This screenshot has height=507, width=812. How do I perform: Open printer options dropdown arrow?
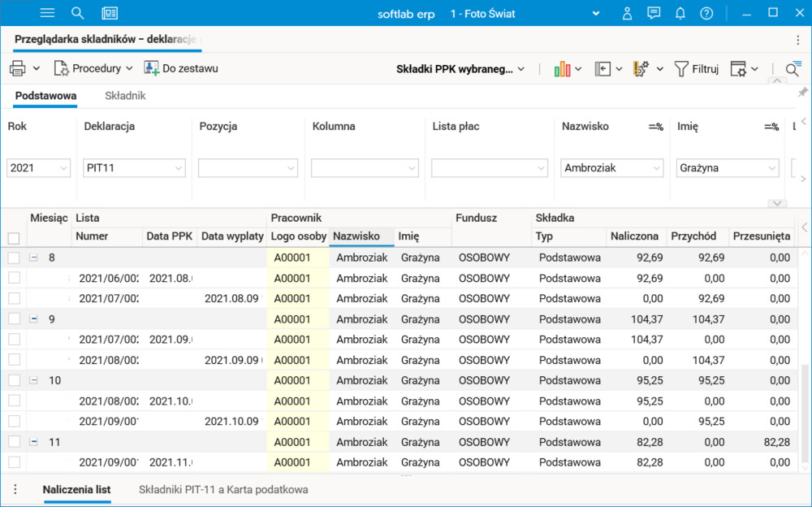pyautogui.click(x=37, y=68)
